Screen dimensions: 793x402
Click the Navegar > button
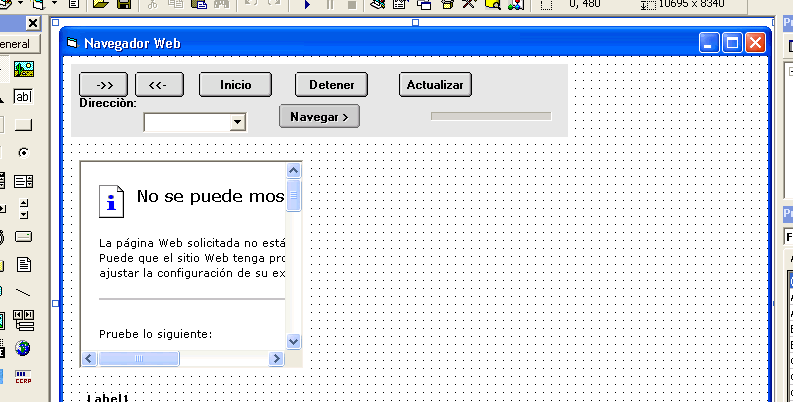(x=319, y=116)
